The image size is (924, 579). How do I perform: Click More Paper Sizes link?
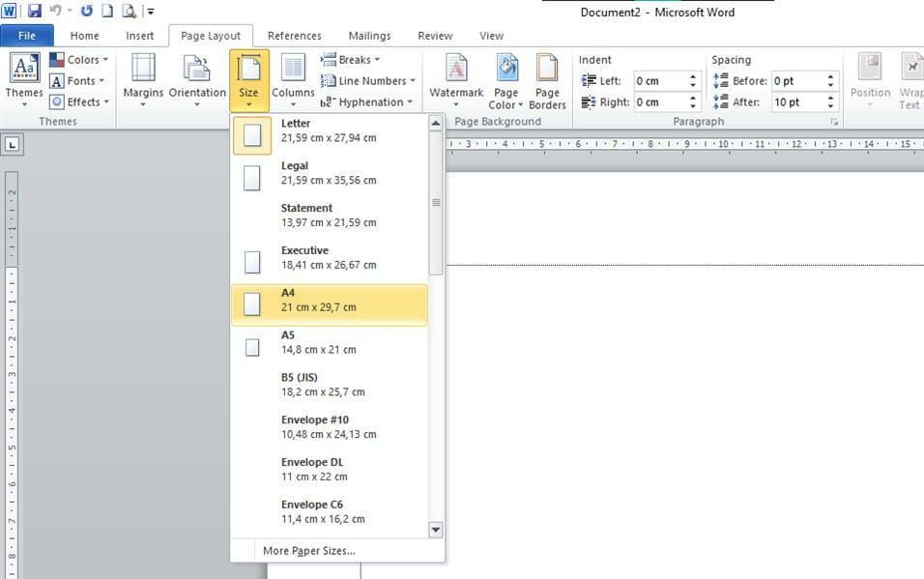[x=308, y=551]
